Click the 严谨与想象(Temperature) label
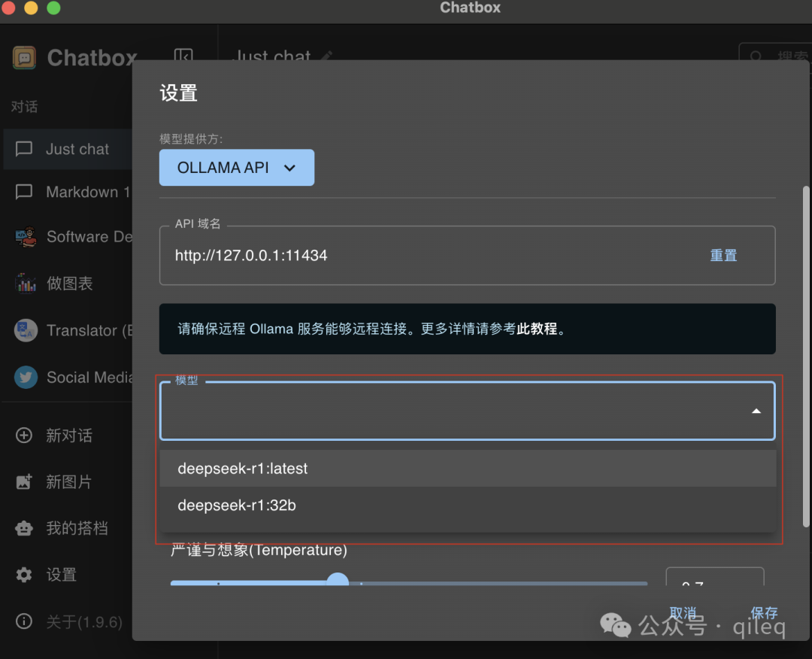 (x=259, y=550)
